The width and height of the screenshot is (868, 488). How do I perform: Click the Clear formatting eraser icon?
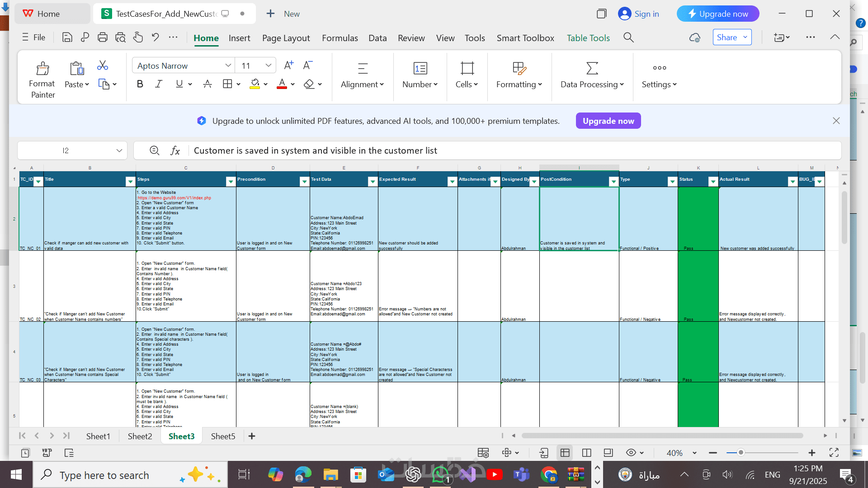(x=309, y=84)
